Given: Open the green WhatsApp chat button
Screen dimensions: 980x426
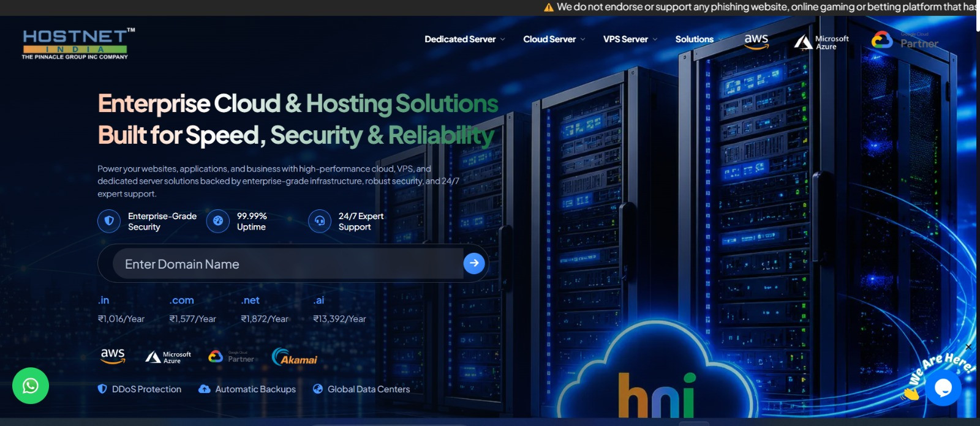Looking at the screenshot, I should coord(31,386).
